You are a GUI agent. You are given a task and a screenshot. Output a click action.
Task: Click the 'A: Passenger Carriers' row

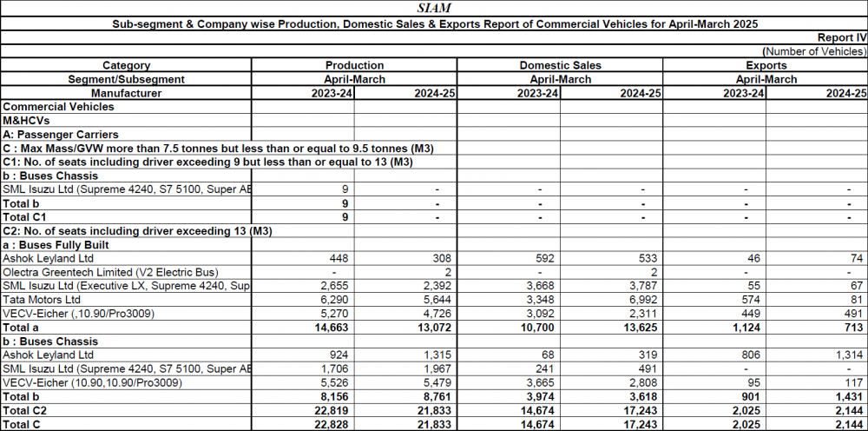61,134
